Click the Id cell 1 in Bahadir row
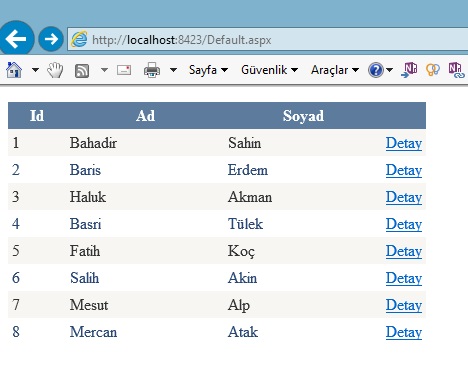 pos(16,143)
